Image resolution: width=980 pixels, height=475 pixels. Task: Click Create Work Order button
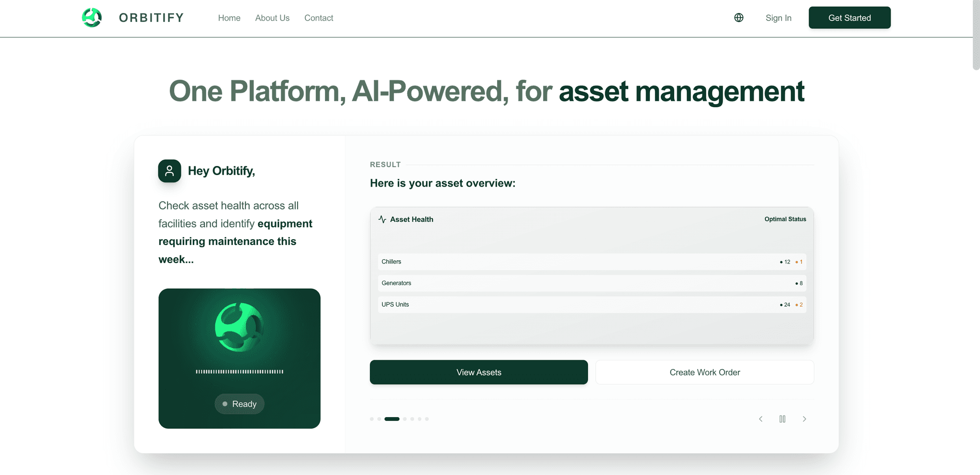[x=704, y=372]
